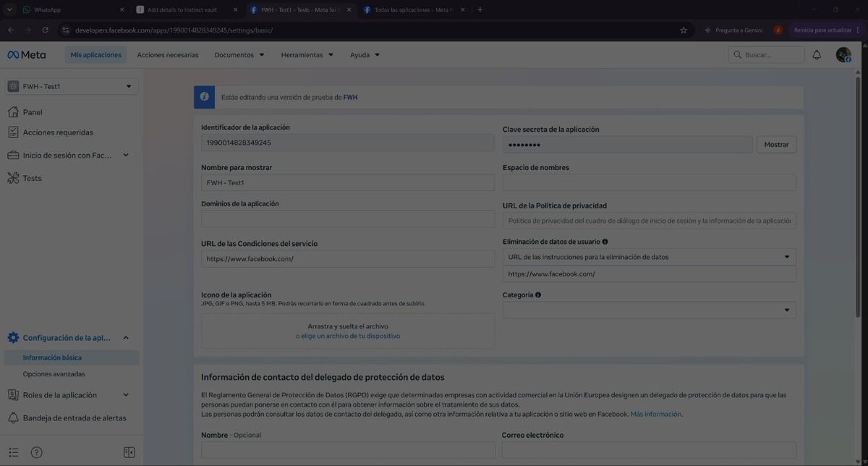Expand the Herramientas menu
The image size is (868, 466).
(307, 55)
